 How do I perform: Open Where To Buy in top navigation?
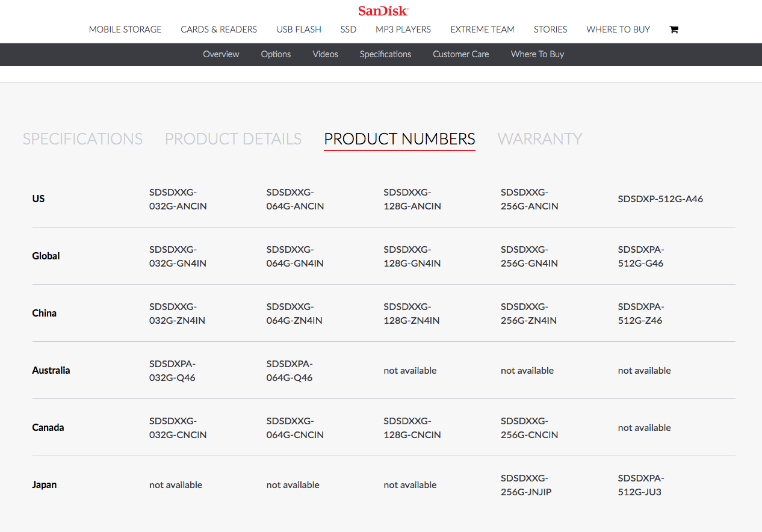point(618,29)
